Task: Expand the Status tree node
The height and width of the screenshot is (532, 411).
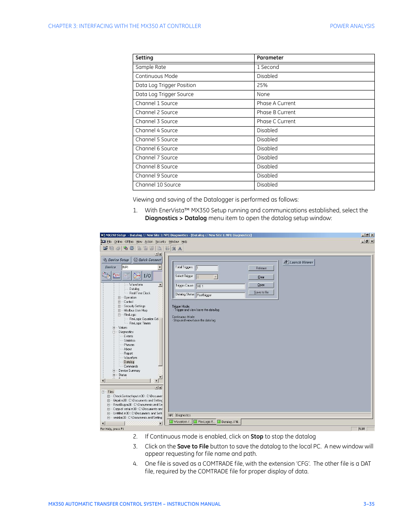Action: click(114, 375)
